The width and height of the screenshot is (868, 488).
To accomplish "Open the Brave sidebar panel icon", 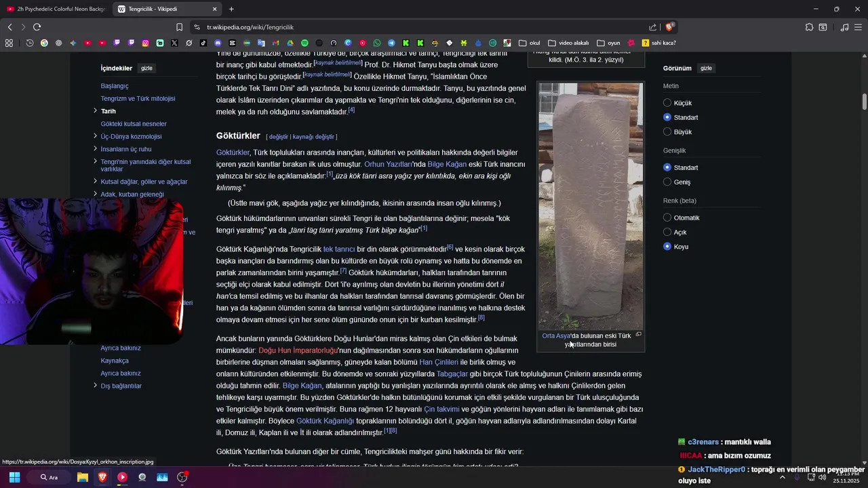I will point(823,27).
